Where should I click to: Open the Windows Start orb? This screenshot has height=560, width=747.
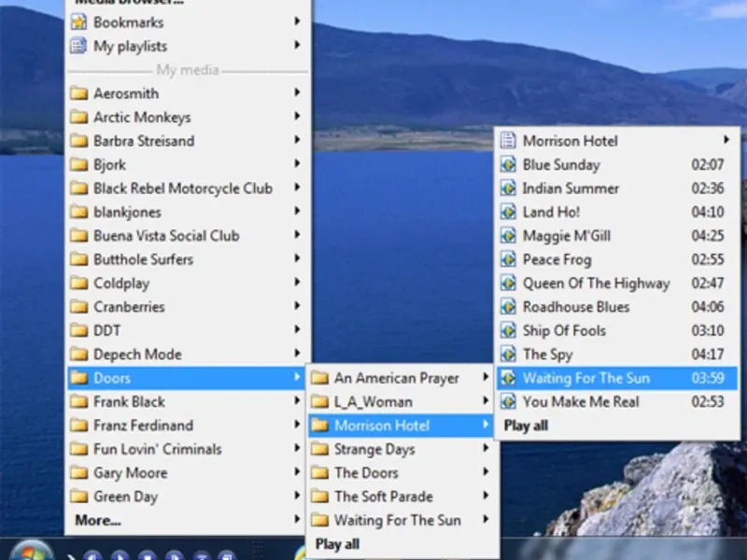click(x=32, y=553)
